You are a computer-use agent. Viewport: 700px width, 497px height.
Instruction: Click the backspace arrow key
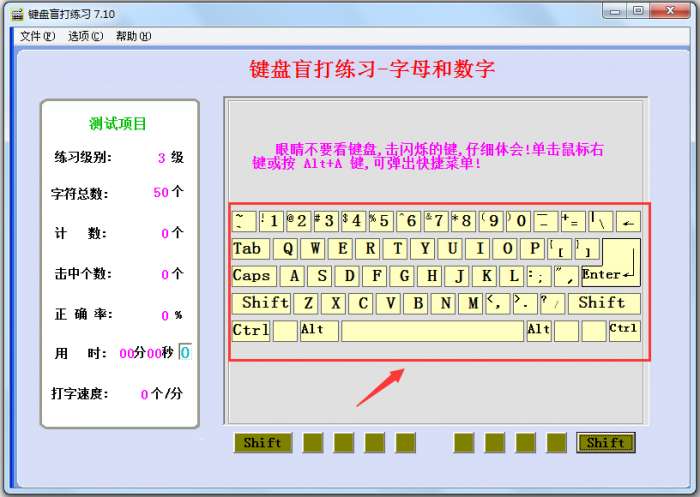click(628, 221)
